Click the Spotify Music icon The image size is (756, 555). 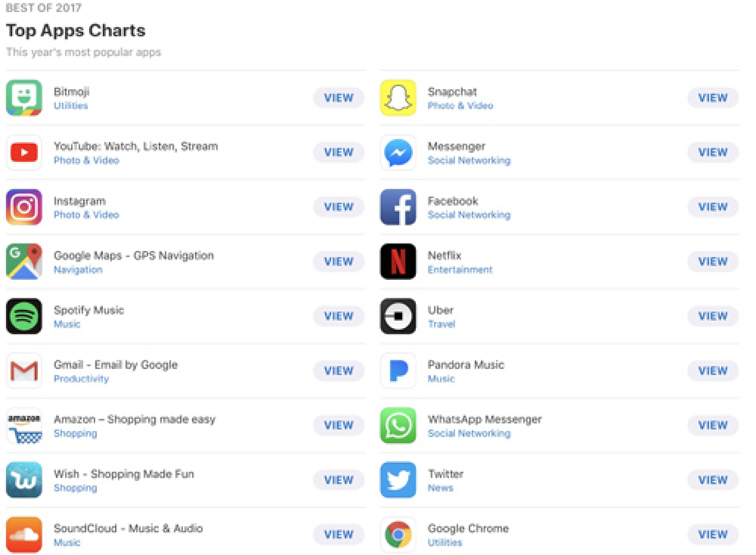pos(24,316)
